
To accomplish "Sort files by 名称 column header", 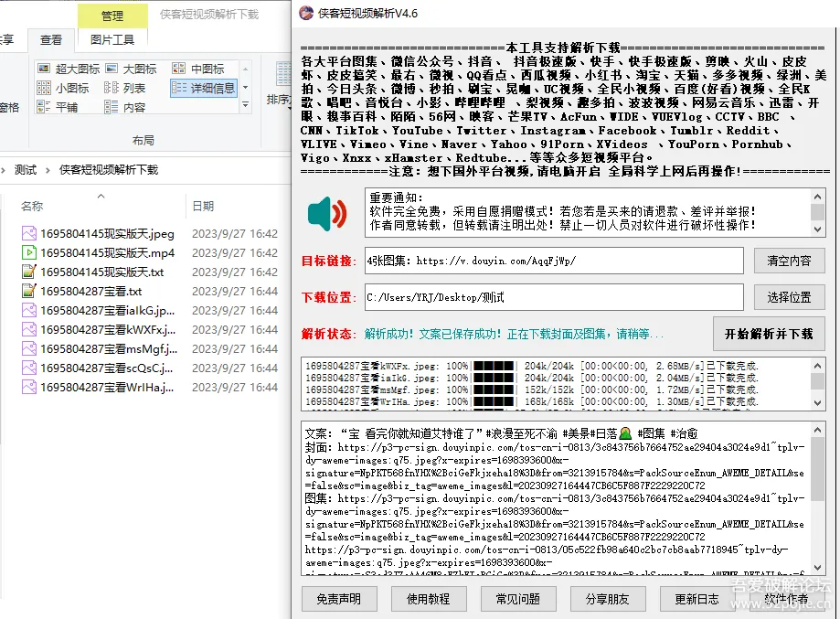I will 32,207.
